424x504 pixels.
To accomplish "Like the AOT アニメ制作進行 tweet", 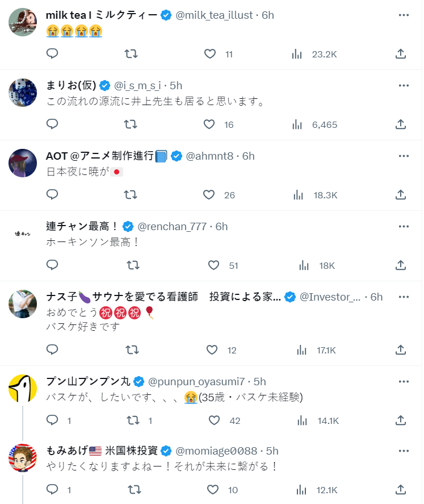I will pyautogui.click(x=209, y=195).
